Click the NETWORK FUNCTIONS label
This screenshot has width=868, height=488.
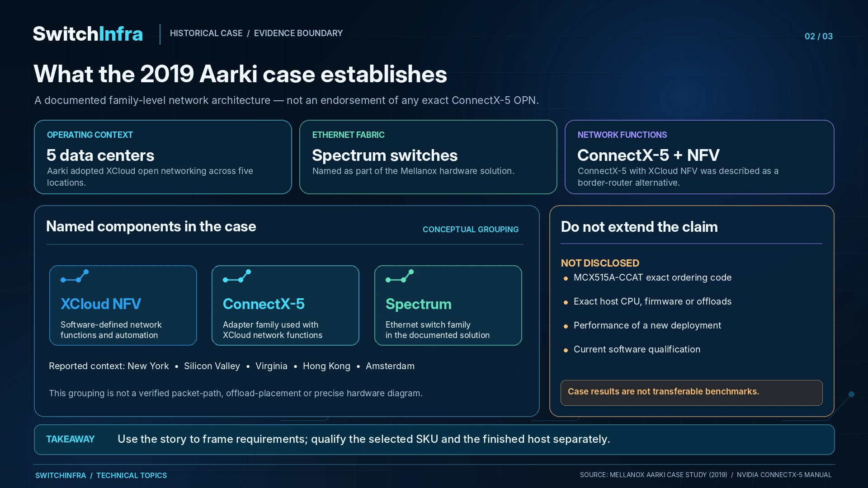[622, 135]
